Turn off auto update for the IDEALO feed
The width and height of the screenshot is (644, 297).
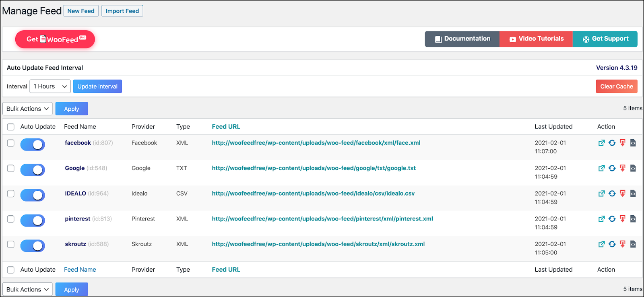point(33,195)
